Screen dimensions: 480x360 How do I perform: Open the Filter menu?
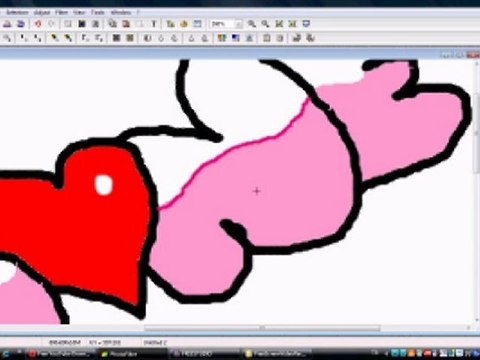[x=62, y=12]
